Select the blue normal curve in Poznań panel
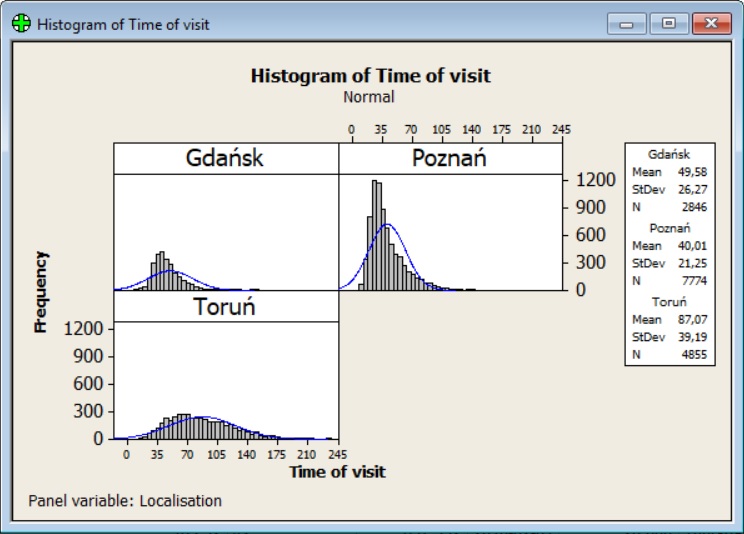The width and height of the screenshot is (744, 534). (x=388, y=224)
